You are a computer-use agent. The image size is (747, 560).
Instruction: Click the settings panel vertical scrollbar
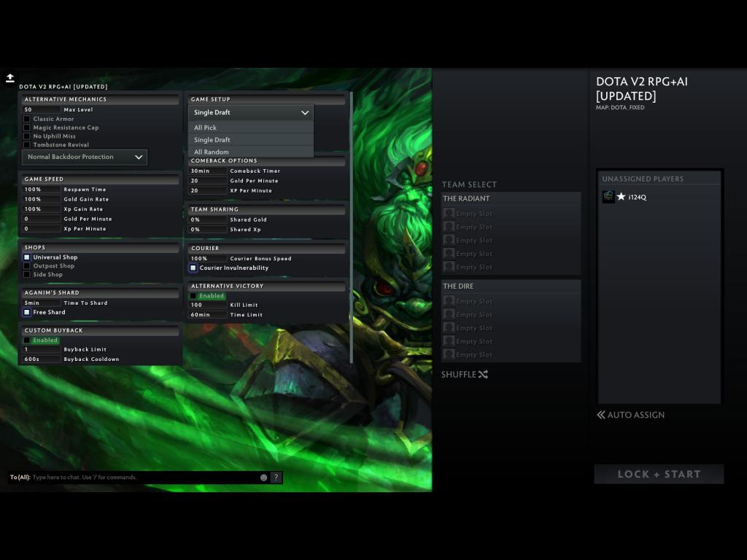[352, 227]
